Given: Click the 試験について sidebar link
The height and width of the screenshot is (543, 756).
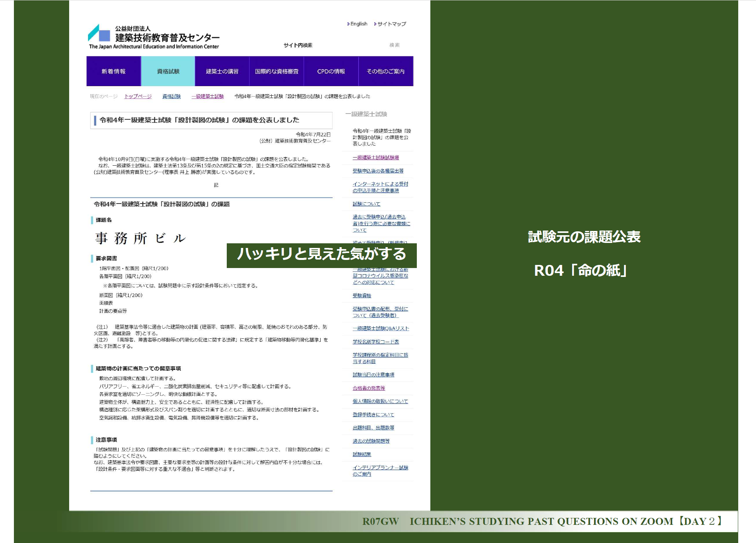Looking at the screenshot, I should tap(366, 204).
